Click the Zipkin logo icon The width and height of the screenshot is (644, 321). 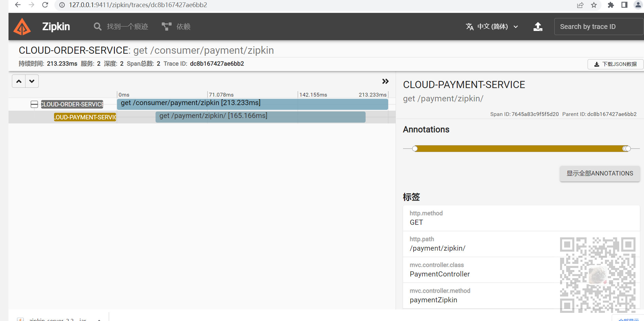[x=22, y=27]
